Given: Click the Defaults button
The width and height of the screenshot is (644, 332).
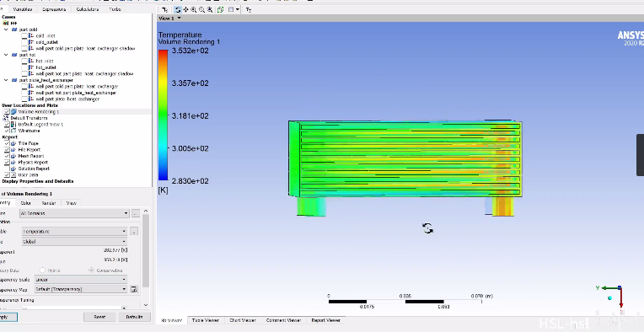Looking at the screenshot, I should [134, 317].
